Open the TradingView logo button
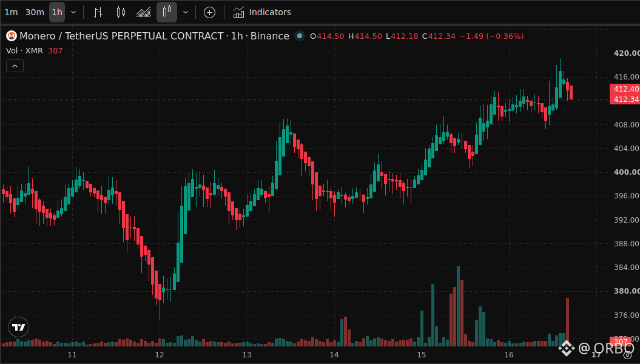 click(18, 327)
